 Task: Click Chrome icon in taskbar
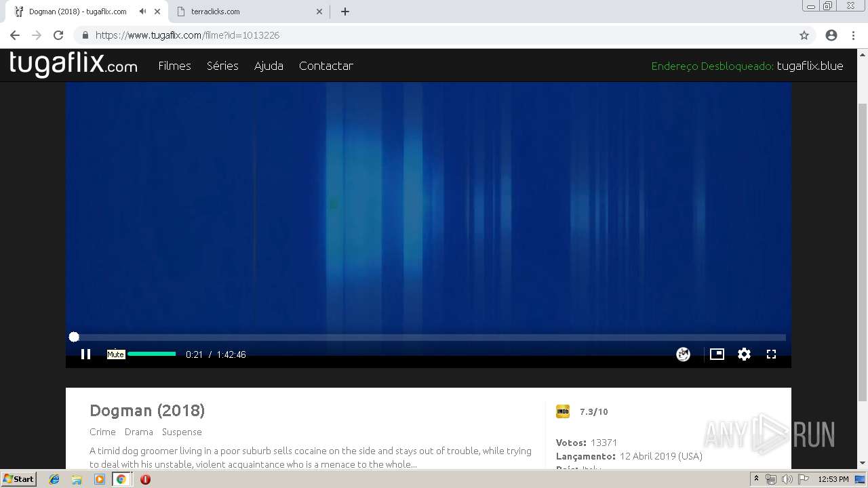[121, 479]
